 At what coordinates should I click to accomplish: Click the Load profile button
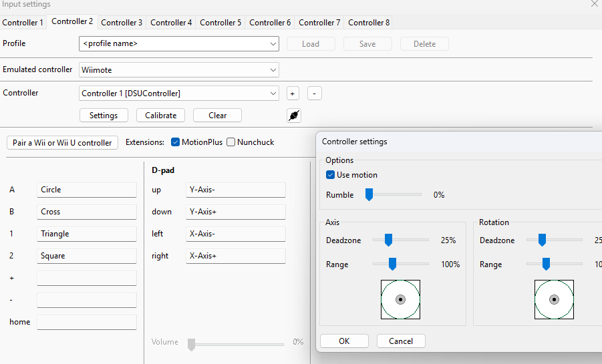tap(311, 44)
